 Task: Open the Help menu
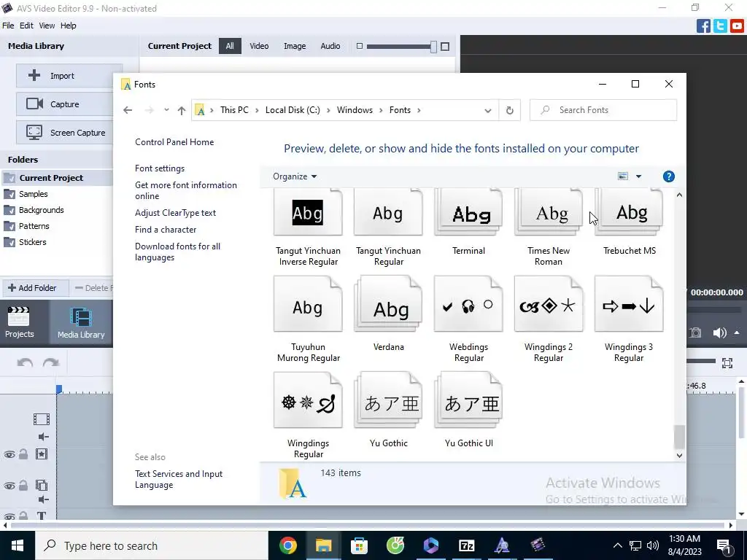coord(68,26)
